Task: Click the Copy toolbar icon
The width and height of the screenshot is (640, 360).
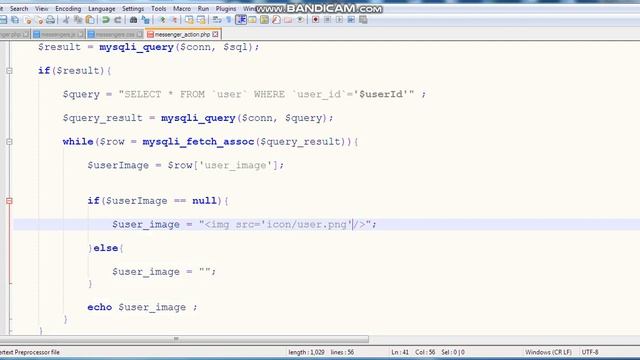Action: point(78,20)
